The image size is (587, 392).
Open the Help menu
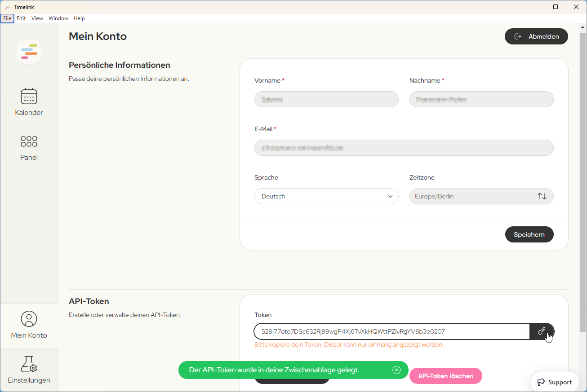(79, 18)
